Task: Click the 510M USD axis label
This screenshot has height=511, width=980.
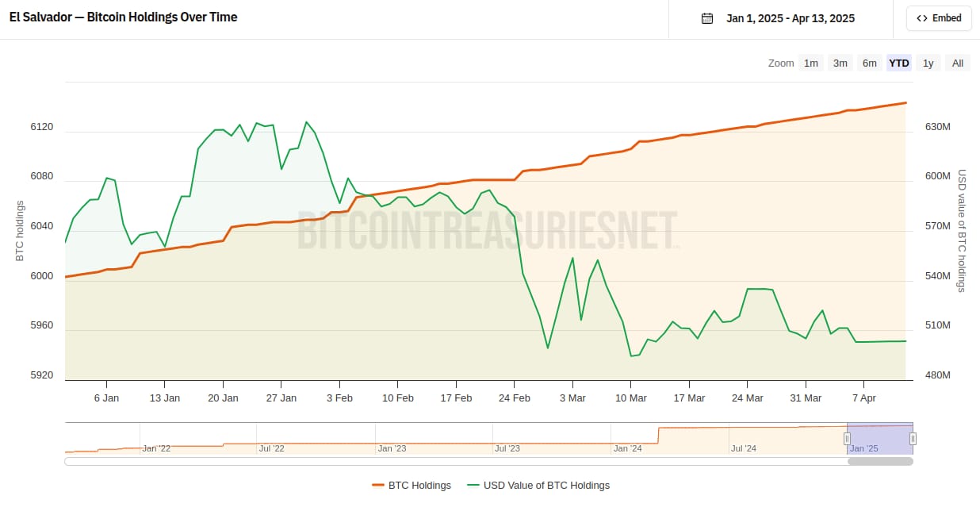Action: 937,325
